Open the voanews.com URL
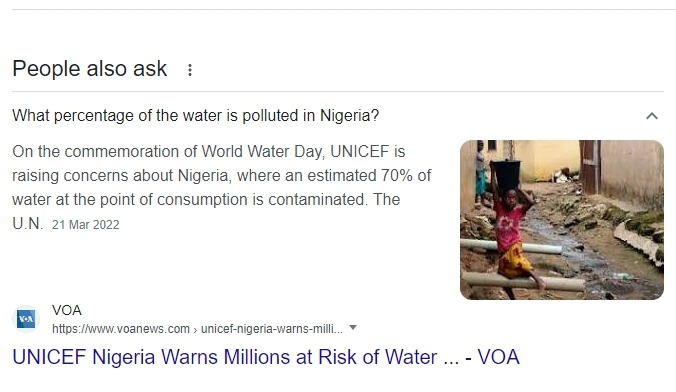Viewport: 676px width, 392px height. coord(121,329)
